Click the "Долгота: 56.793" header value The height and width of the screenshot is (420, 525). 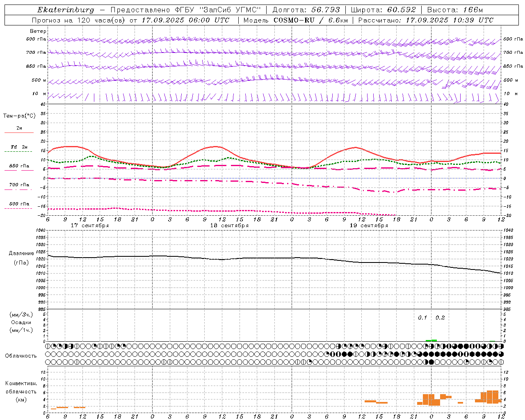[306, 10]
